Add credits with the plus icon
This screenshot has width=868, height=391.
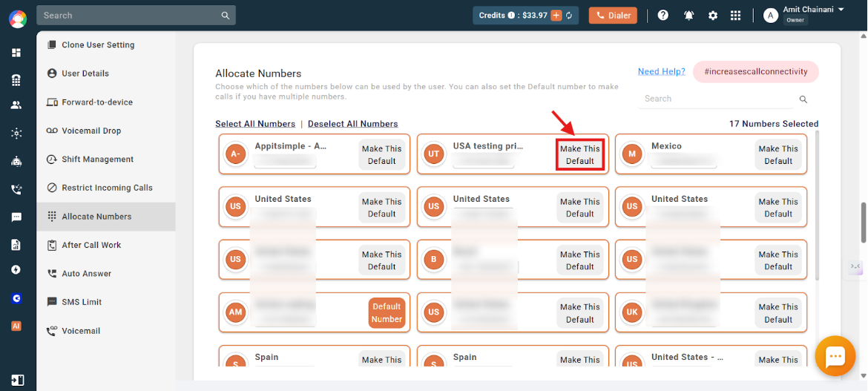pos(557,16)
